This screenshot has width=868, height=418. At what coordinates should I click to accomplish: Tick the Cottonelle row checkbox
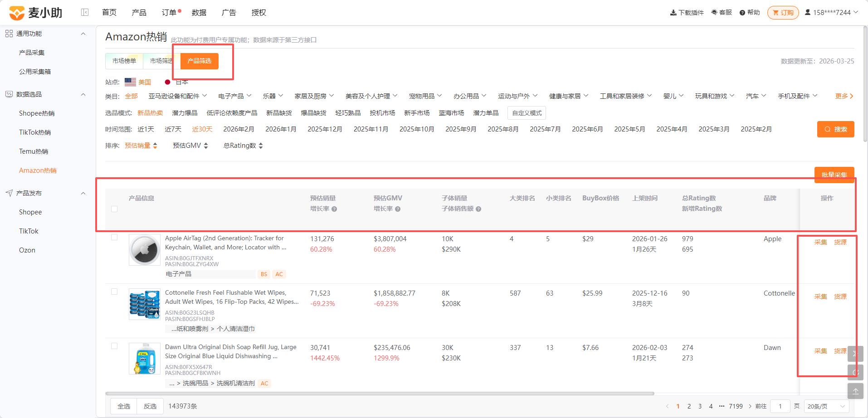click(x=114, y=292)
